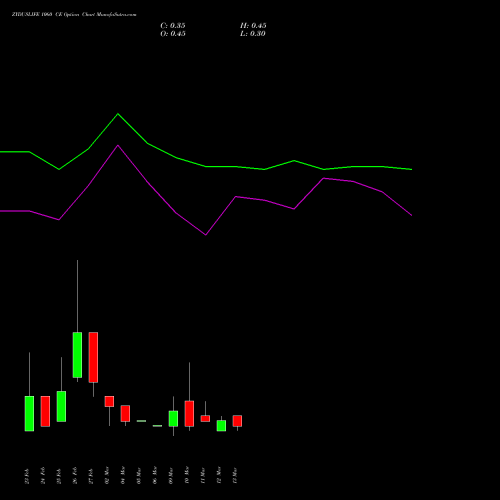
Task: Click the '27 Feb' date axis label
Action: click(x=91, y=476)
